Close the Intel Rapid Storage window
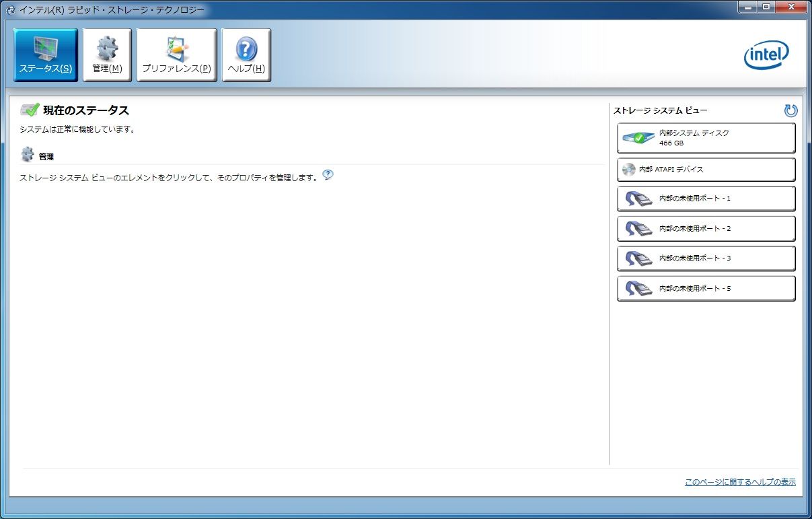The width and height of the screenshot is (812, 519). pyautogui.click(x=790, y=7)
